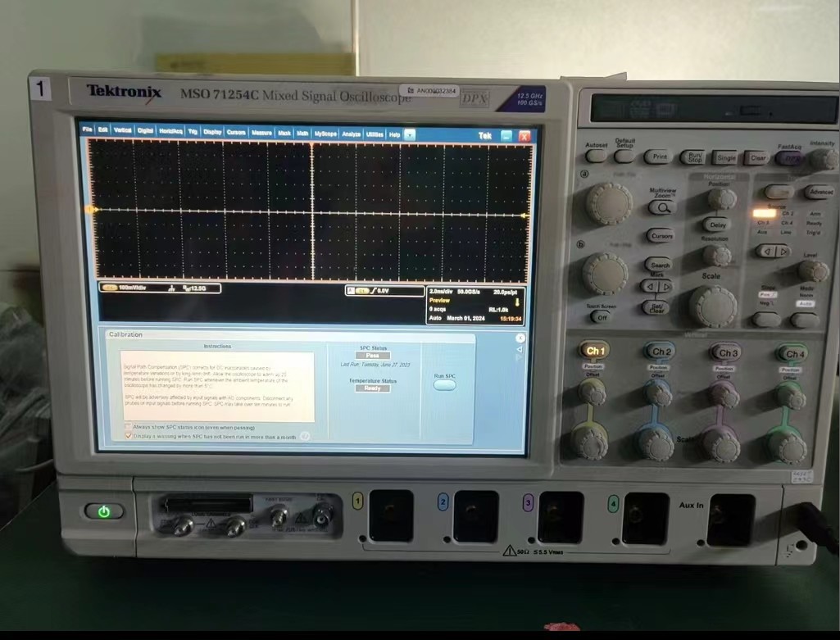Click the trigger Advanced button
Viewport: 840px width, 640px height.
[x=820, y=192]
